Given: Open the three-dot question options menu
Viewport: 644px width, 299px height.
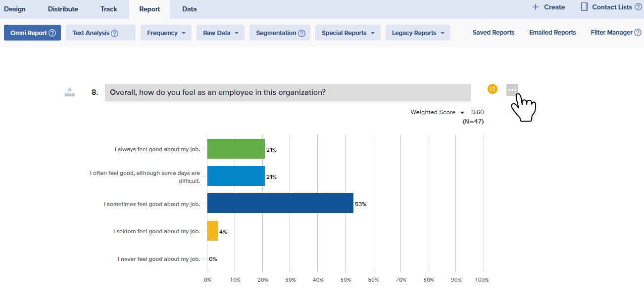Looking at the screenshot, I should tap(512, 89).
